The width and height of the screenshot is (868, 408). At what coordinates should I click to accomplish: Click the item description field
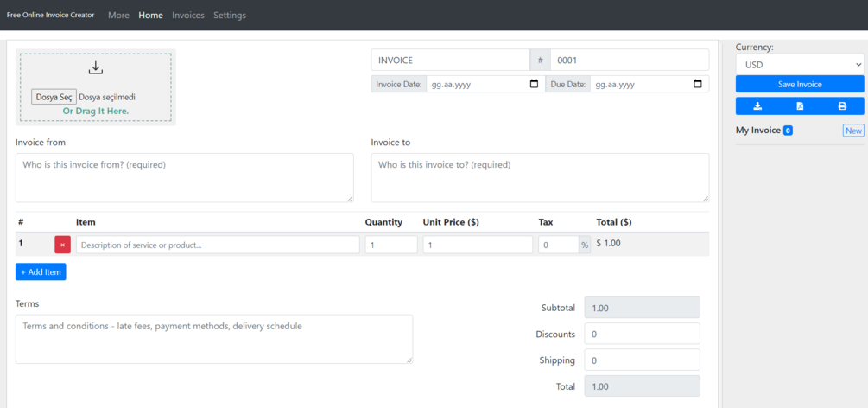pos(218,245)
